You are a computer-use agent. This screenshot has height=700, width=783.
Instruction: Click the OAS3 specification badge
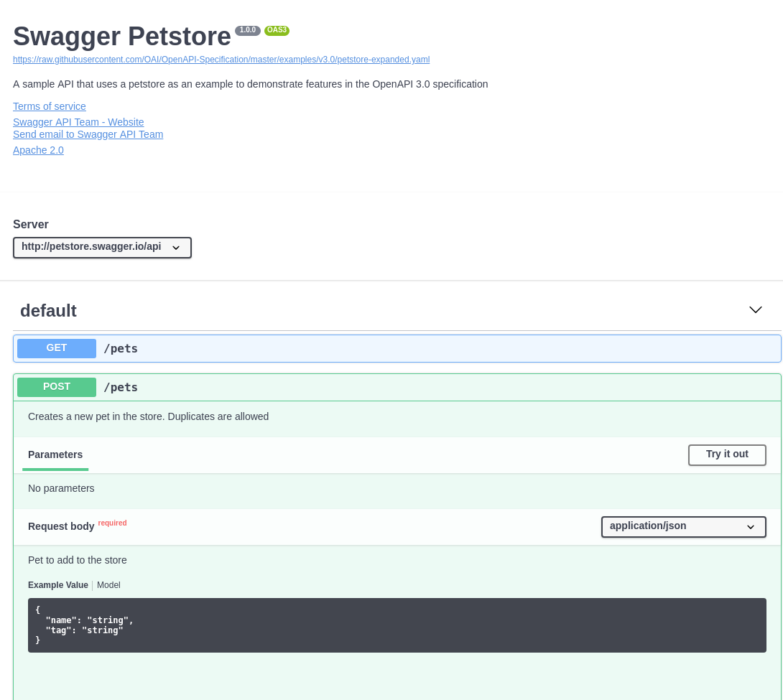(277, 30)
